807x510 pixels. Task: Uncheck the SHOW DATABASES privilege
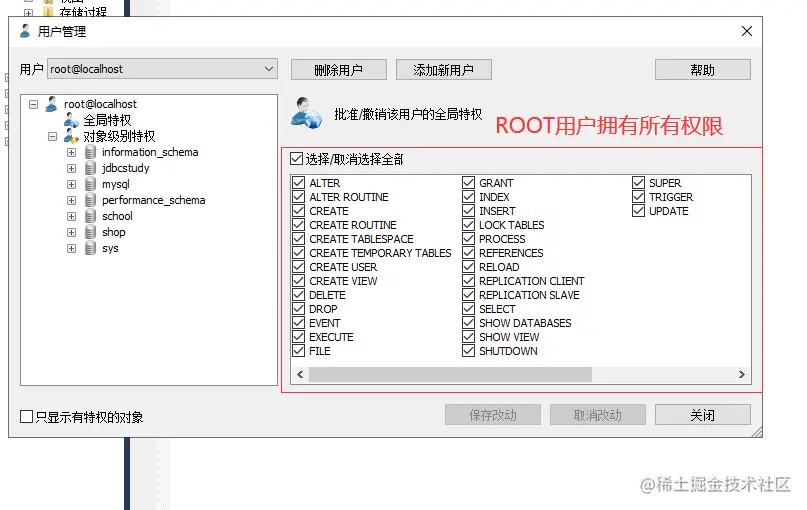tap(468, 323)
